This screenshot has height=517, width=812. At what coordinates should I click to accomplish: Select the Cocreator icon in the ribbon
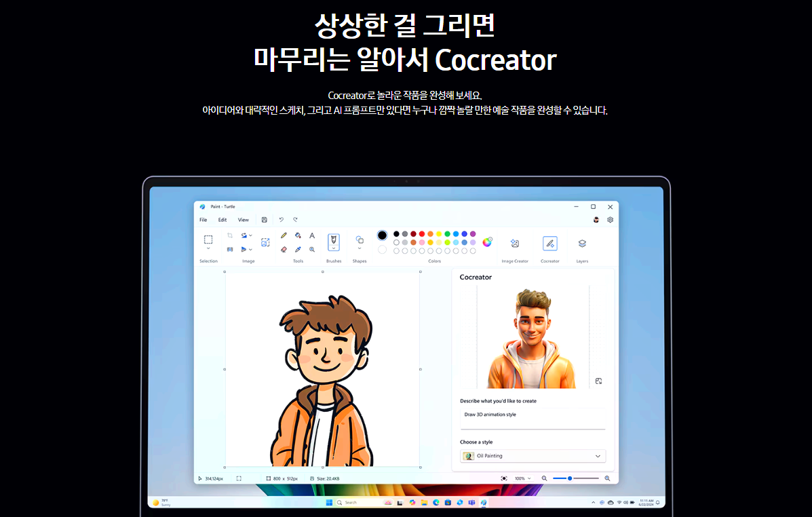tap(551, 243)
